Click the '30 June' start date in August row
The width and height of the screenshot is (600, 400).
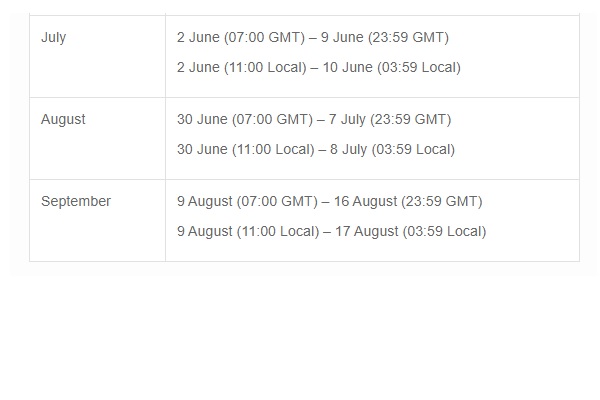click(202, 119)
